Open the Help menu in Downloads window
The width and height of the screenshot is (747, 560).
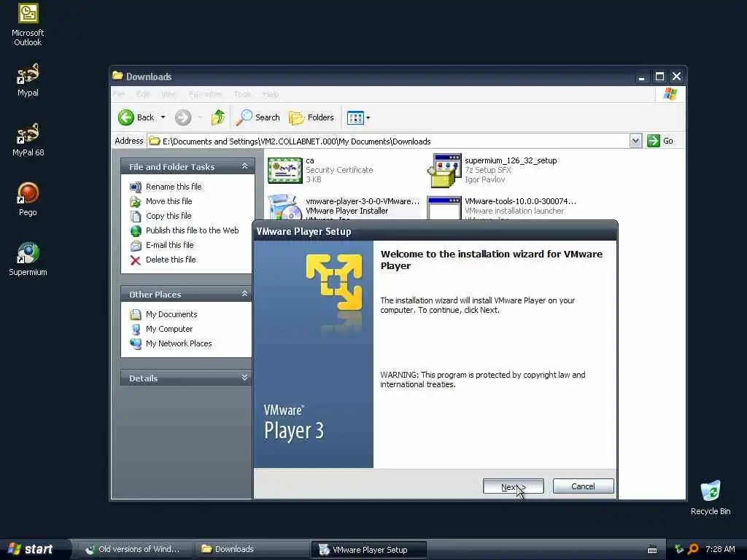271,94
